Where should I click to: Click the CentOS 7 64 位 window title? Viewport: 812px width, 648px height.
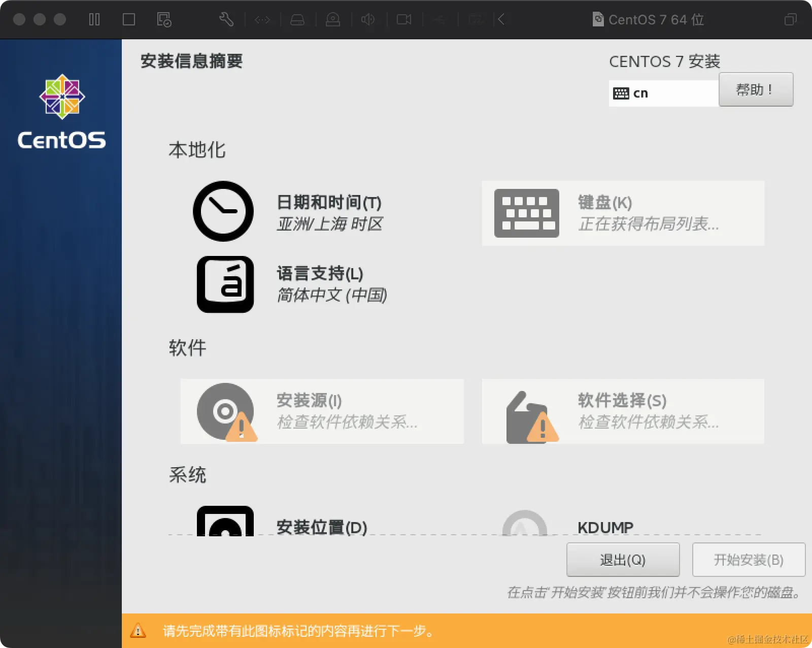coord(656,20)
